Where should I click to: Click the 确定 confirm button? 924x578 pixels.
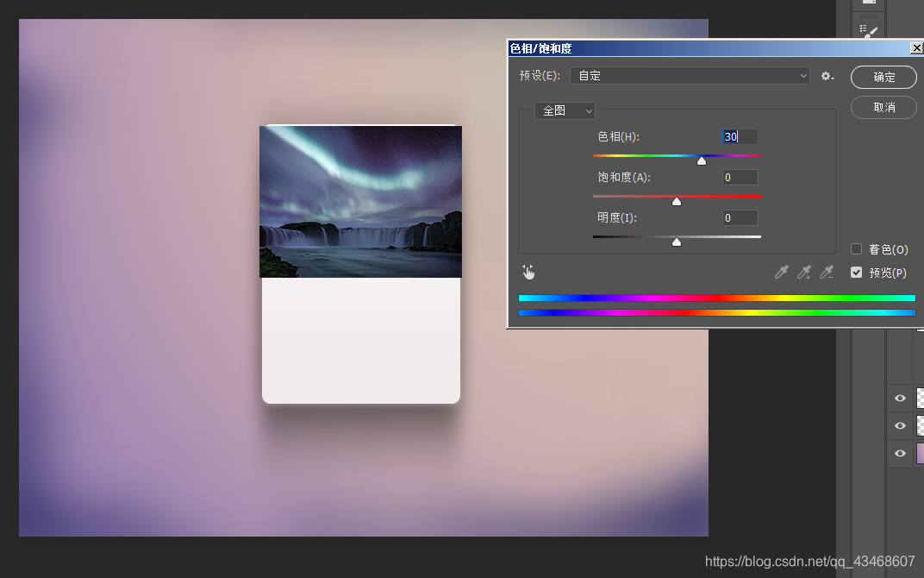point(883,77)
